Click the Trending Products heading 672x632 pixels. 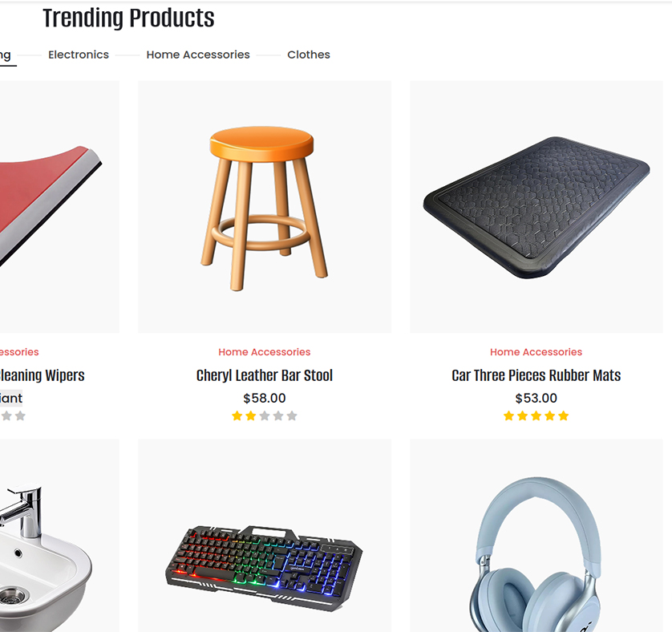pos(128,18)
